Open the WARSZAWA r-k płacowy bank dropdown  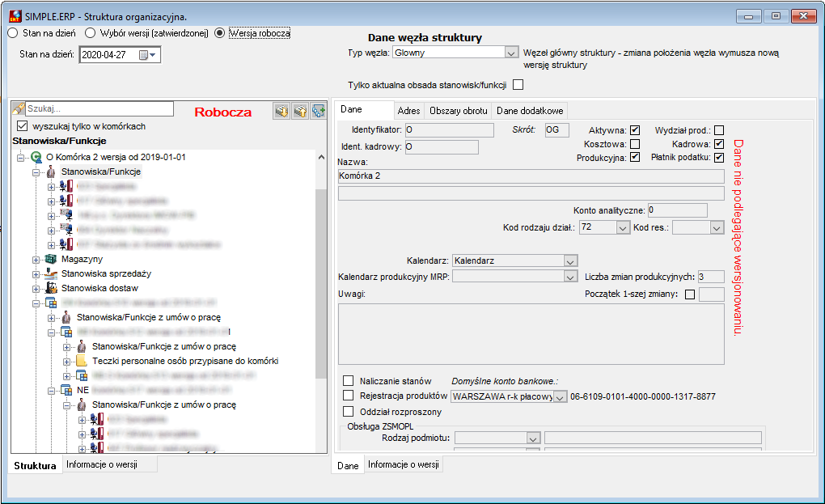click(x=560, y=397)
